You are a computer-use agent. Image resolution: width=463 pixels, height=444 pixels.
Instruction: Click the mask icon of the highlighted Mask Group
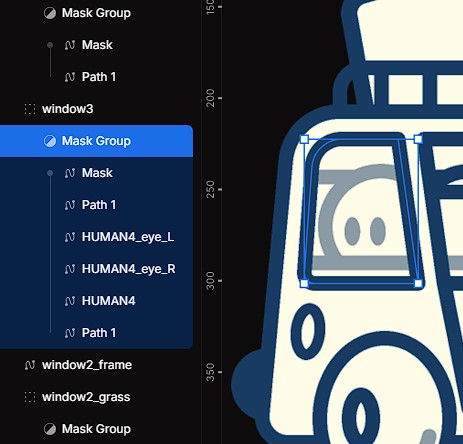(50, 141)
